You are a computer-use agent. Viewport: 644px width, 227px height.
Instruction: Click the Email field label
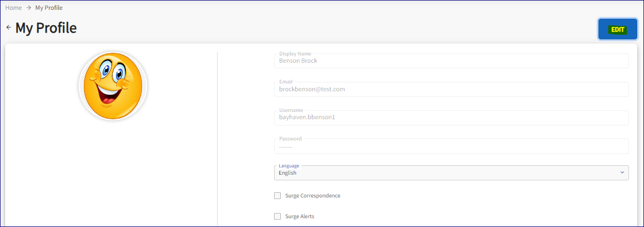(285, 82)
